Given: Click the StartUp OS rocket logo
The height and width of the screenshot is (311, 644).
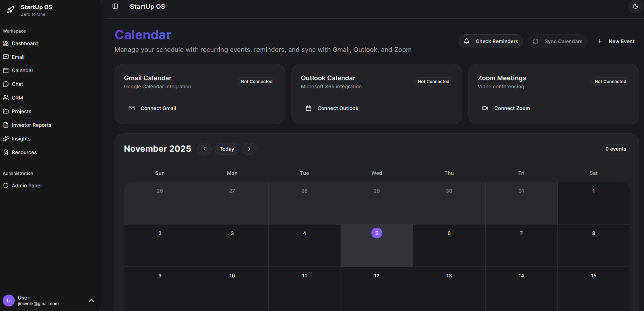Looking at the screenshot, I should coord(11,10).
